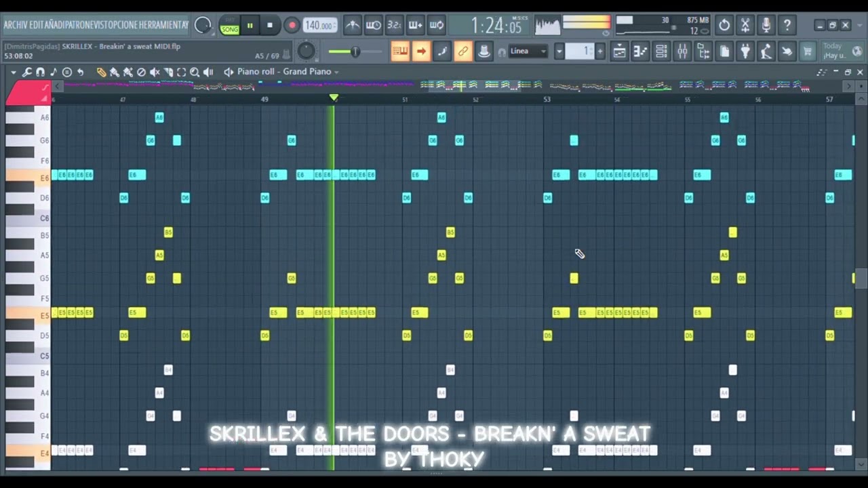Disable typing keyboard to piano
Screen dimensions: 868x488
[x=400, y=51]
